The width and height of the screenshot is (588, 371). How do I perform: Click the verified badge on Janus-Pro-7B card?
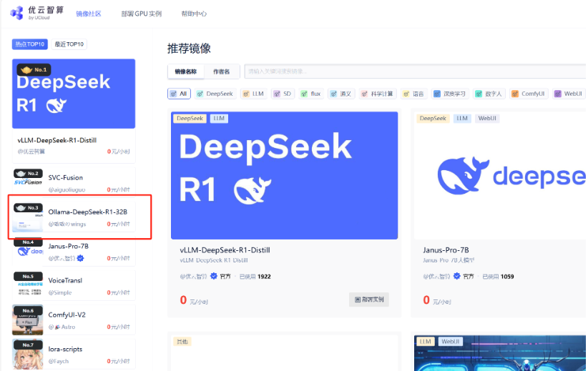point(457,276)
